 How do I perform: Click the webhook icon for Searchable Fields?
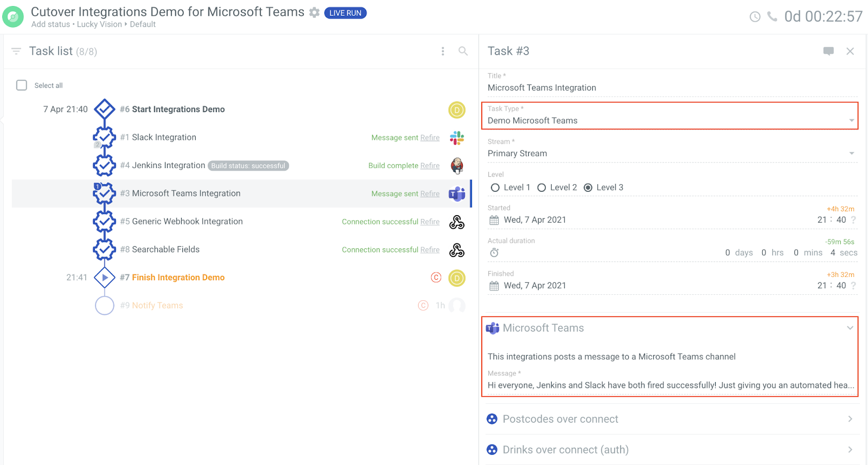tap(457, 250)
